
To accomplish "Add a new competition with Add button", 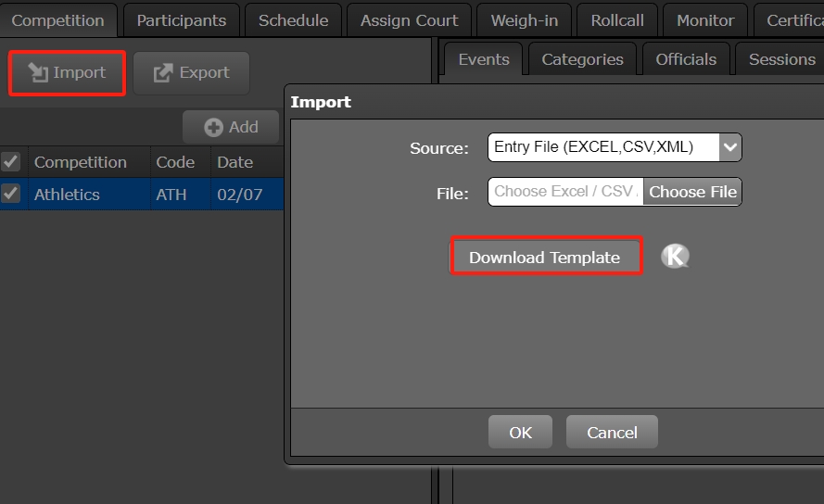I will click(231, 127).
